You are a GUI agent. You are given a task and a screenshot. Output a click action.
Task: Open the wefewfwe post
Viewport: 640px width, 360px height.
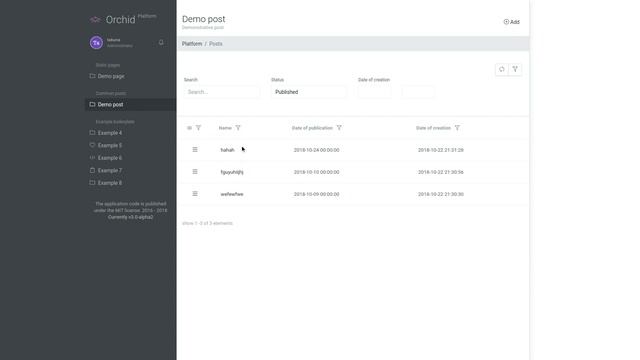pyautogui.click(x=232, y=194)
